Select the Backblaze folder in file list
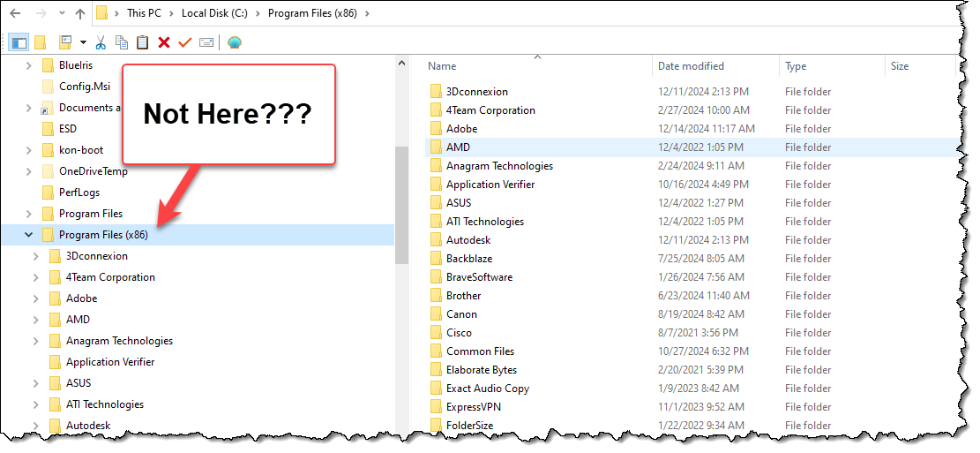 point(469,259)
